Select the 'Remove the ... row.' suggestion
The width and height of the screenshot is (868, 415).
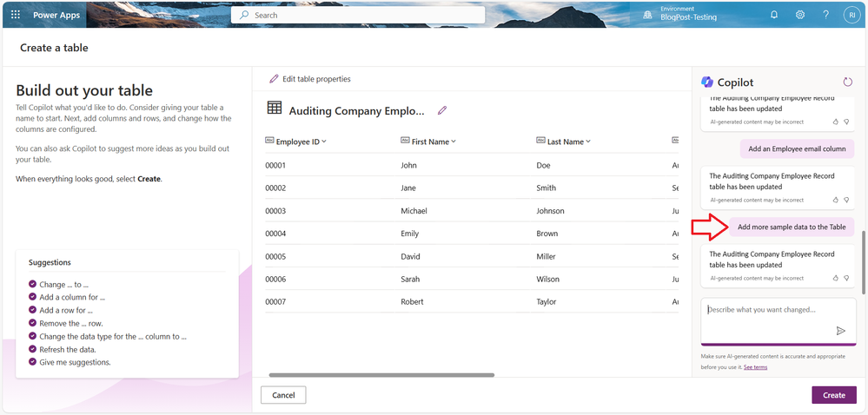(66, 323)
